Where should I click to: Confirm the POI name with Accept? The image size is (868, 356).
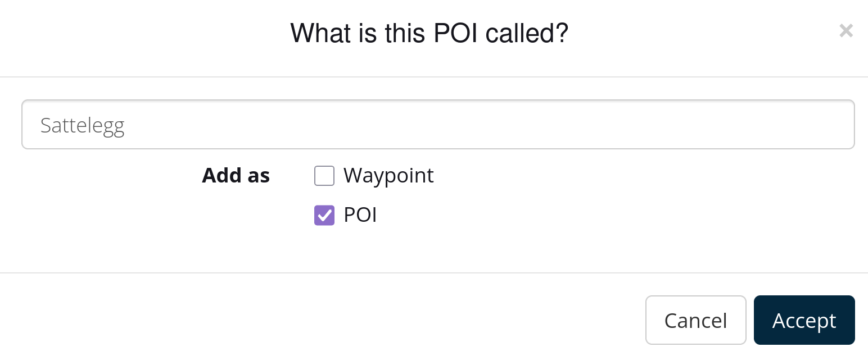pos(804,320)
